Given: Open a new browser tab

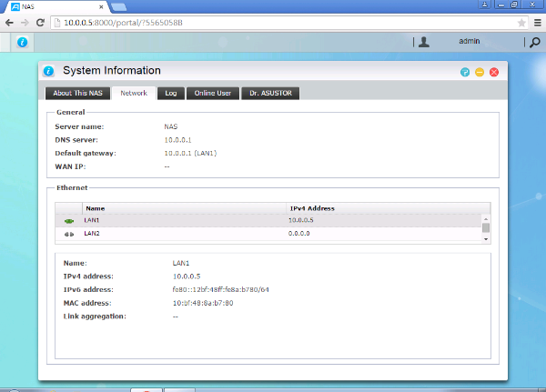Looking at the screenshot, I should coord(119,6).
